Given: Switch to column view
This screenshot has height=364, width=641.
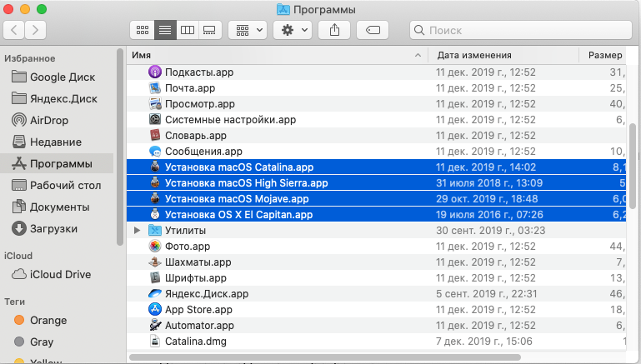Looking at the screenshot, I should [188, 30].
